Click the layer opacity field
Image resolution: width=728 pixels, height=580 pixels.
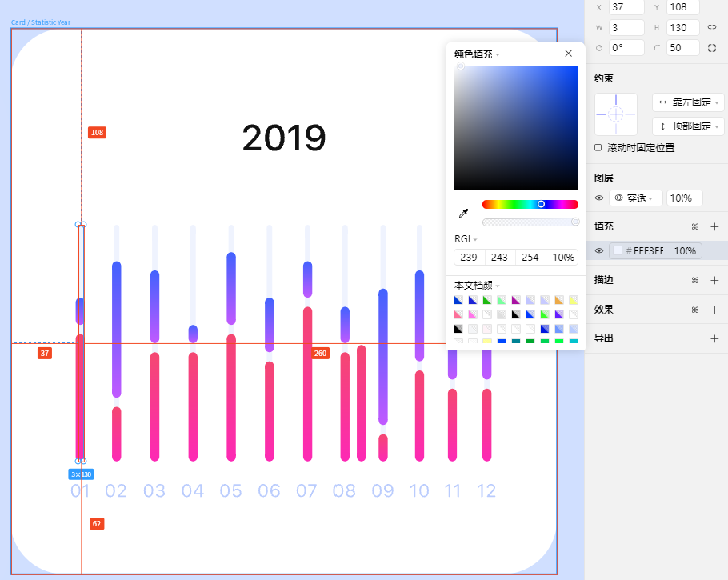pyautogui.click(x=684, y=198)
